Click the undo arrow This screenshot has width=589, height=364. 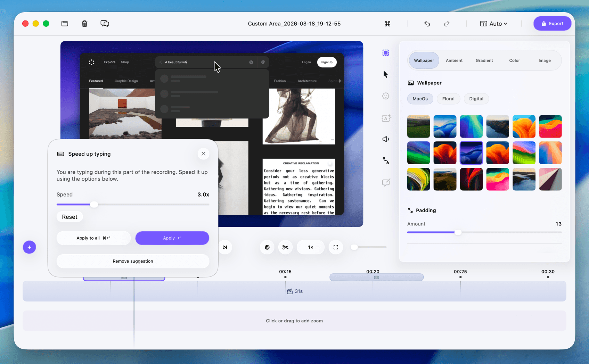click(427, 24)
